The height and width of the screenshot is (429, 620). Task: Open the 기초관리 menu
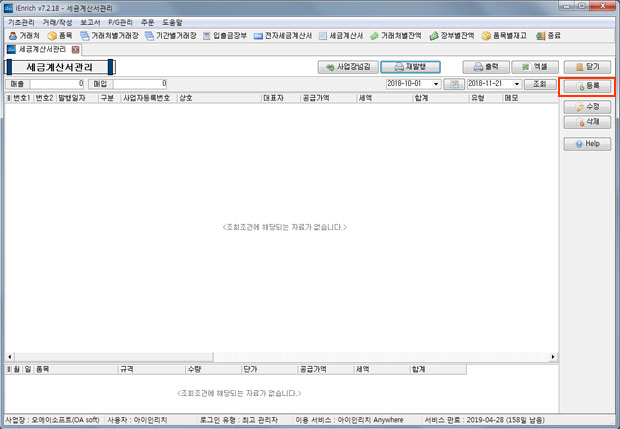[x=21, y=21]
